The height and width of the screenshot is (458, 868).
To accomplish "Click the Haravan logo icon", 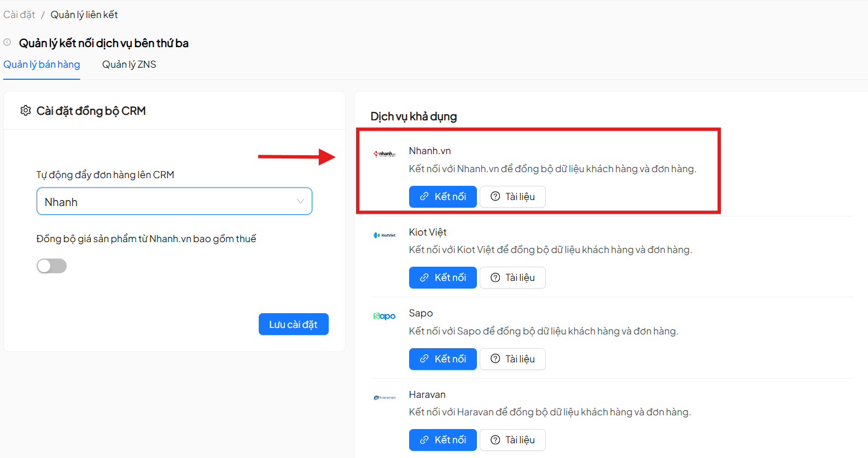I will tap(385, 397).
